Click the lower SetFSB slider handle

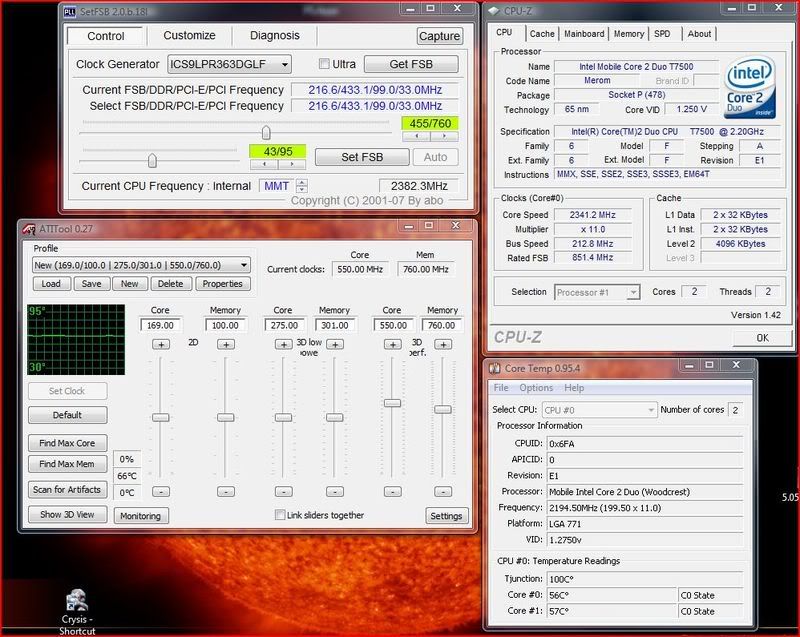coord(152,161)
